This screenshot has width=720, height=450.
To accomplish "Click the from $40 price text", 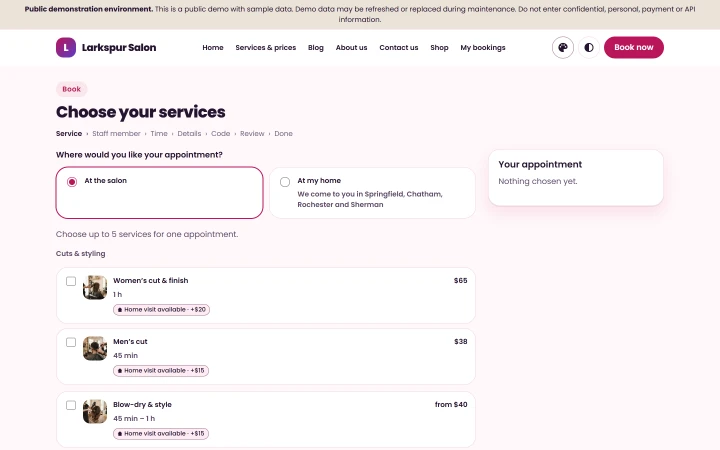I will pos(451,405).
